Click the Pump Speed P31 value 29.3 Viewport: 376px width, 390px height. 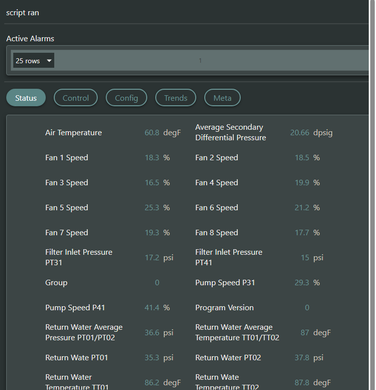[x=302, y=283]
